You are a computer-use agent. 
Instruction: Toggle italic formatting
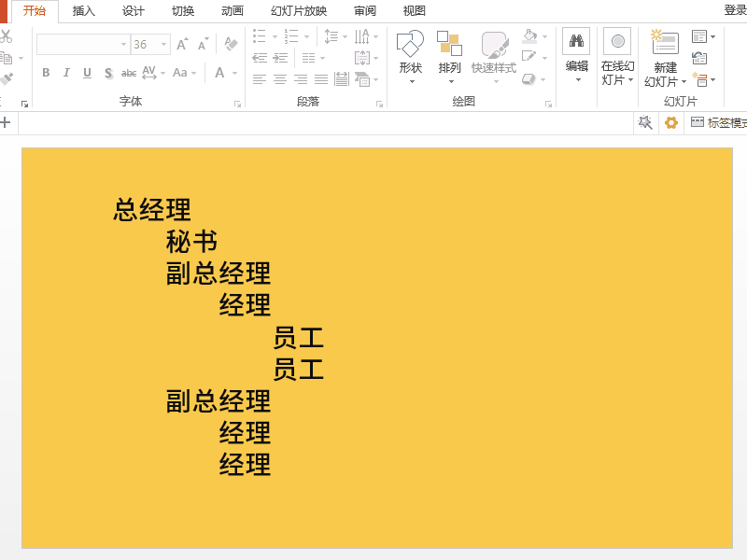click(x=66, y=73)
